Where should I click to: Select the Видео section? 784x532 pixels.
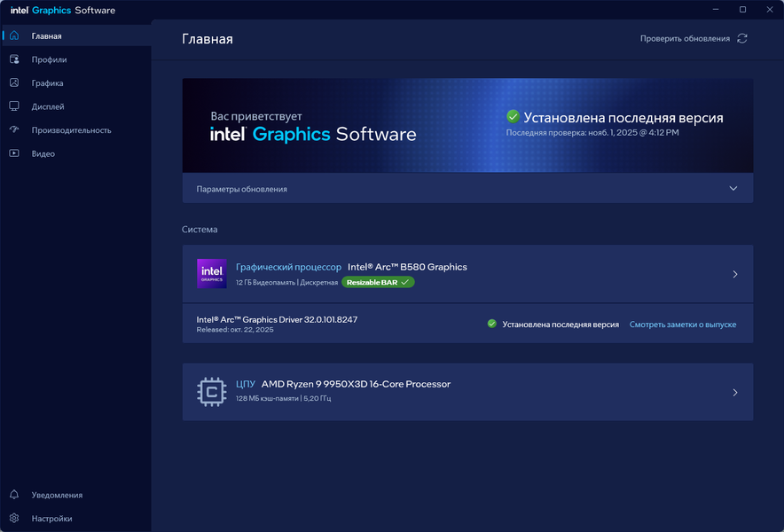(x=76, y=153)
